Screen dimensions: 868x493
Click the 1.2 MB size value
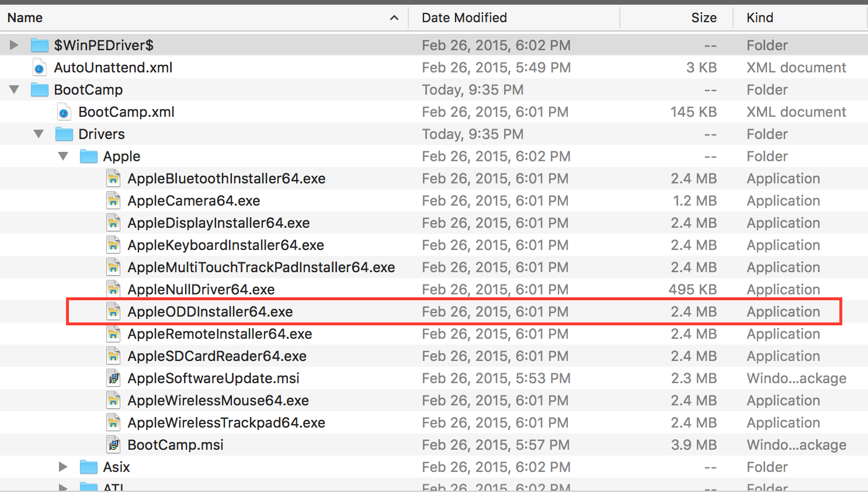tap(695, 200)
